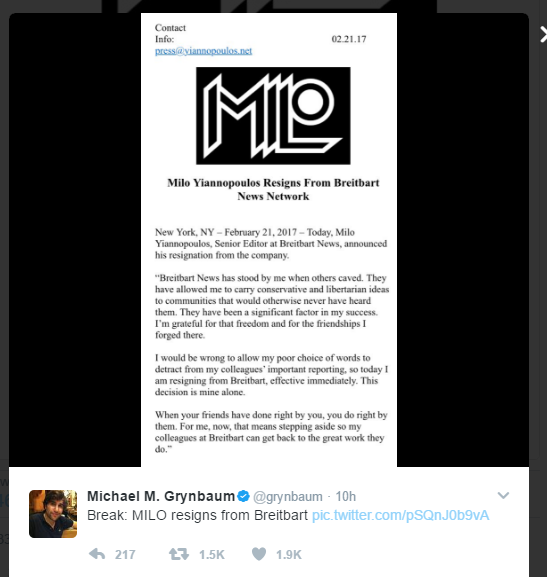Click the 'Break: MILO resigns from Breitbart' text
This screenshot has width=547, height=577.
click(x=197, y=515)
